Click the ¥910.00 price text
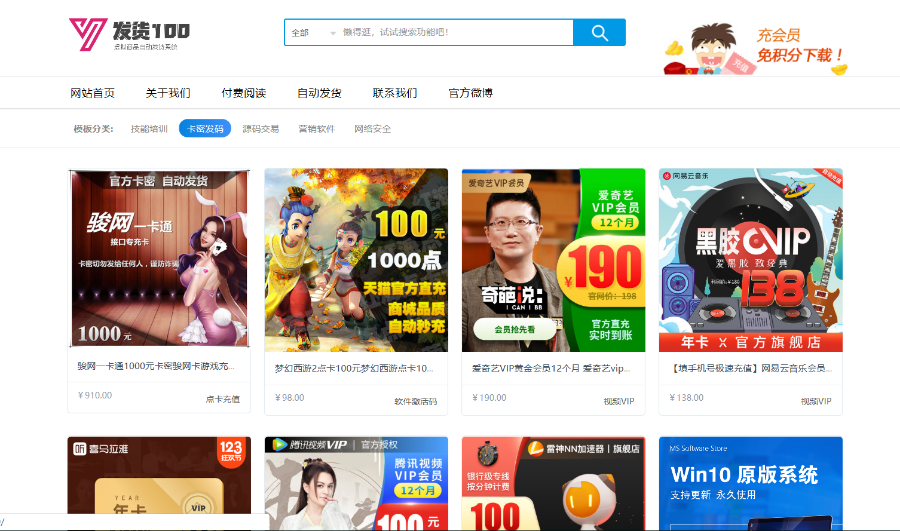The height and width of the screenshot is (531, 900). coord(95,396)
